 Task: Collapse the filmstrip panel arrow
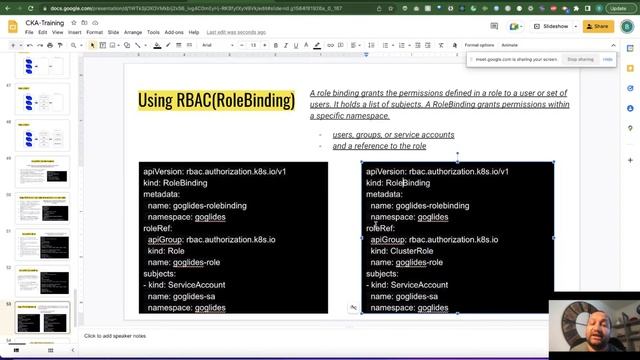(x=73, y=350)
